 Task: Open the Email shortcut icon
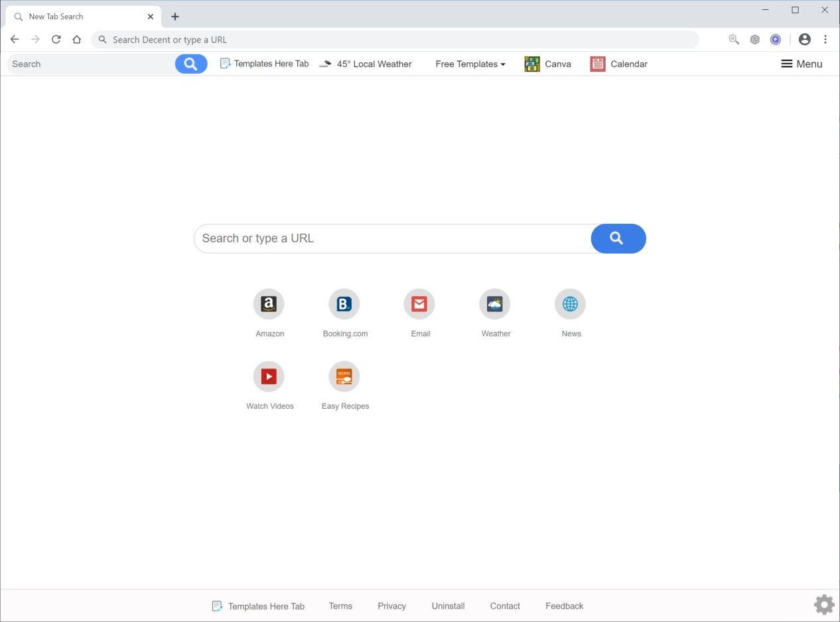(x=419, y=304)
